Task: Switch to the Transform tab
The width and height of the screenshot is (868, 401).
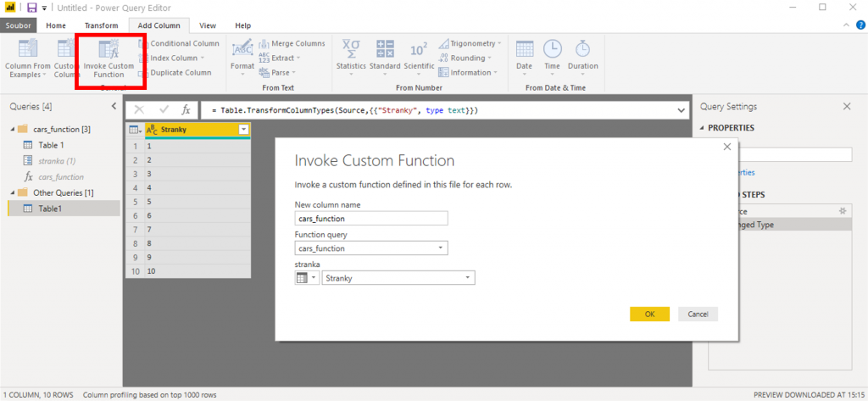Action: pyautogui.click(x=102, y=25)
